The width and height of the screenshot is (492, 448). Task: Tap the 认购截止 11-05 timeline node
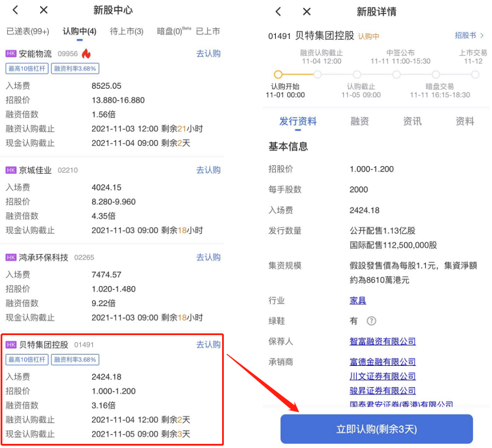pos(357,74)
